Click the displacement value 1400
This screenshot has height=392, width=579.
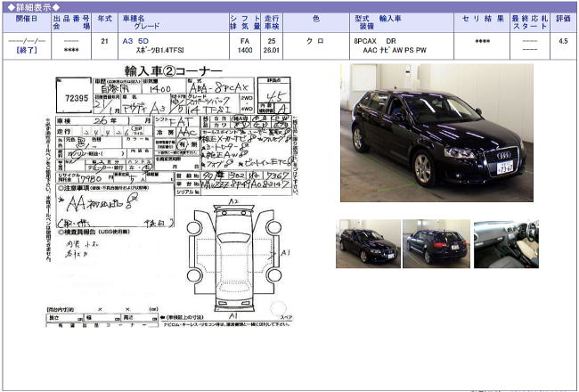(x=245, y=50)
